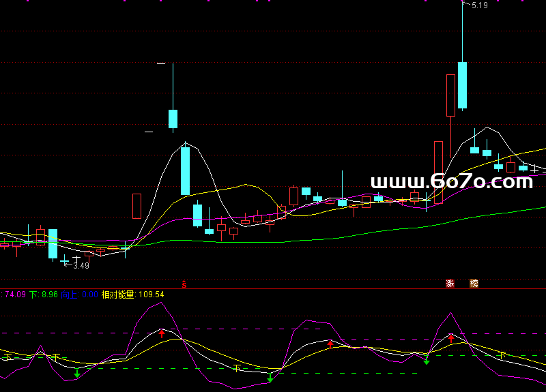Screen dimensions: 546x392
Task: Select the tall cyan candle below 5.19 peak
Action: click(462, 85)
